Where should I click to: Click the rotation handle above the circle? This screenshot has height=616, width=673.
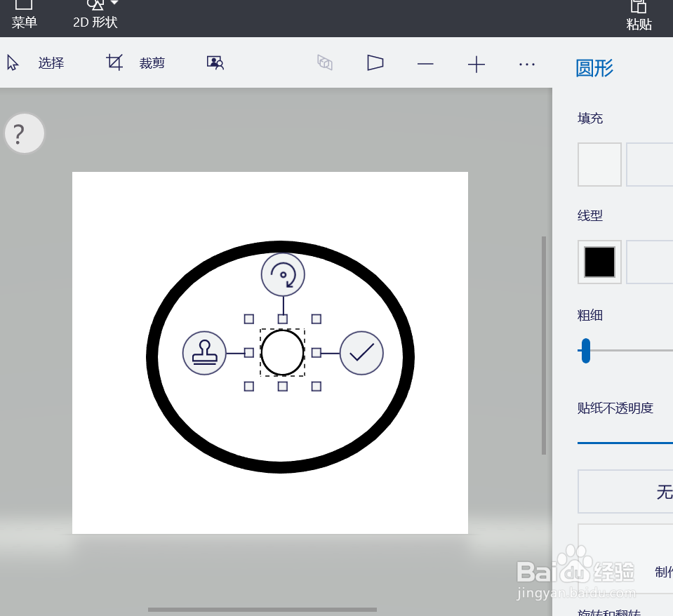tap(282, 274)
